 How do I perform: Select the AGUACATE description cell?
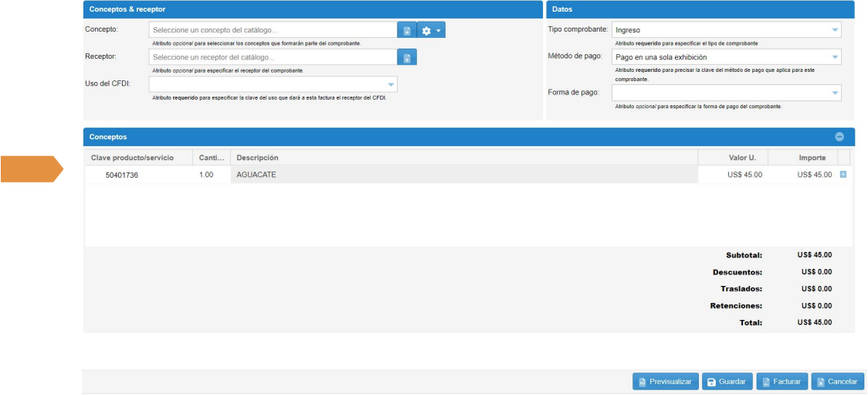(463, 175)
